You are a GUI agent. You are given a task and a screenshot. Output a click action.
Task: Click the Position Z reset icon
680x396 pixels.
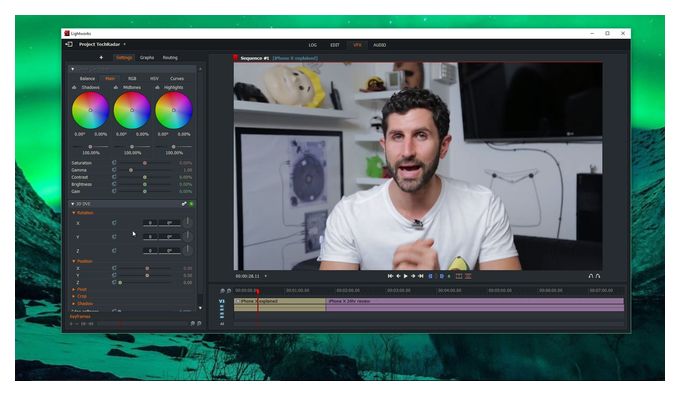(x=114, y=282)
